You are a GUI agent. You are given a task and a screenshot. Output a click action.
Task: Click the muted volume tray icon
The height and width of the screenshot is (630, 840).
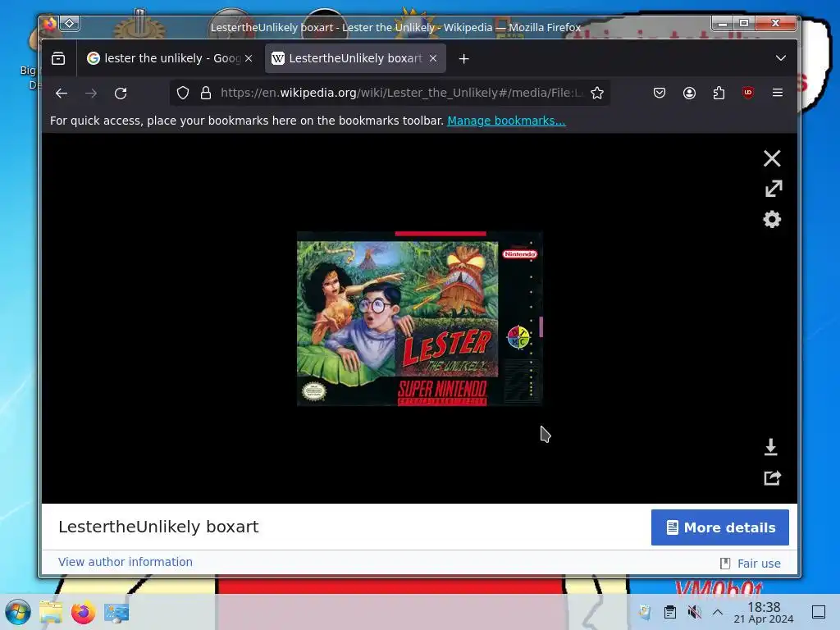coord(694,612)
